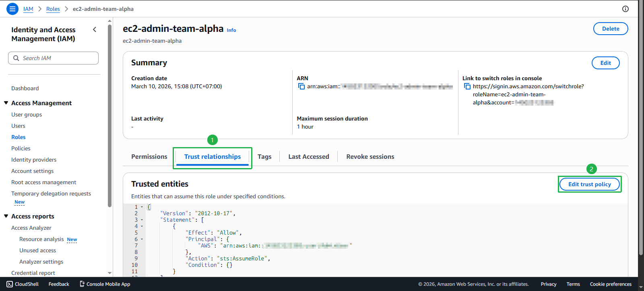
Task: Focus the Search IAM field
Action: (x=53, y=58)
